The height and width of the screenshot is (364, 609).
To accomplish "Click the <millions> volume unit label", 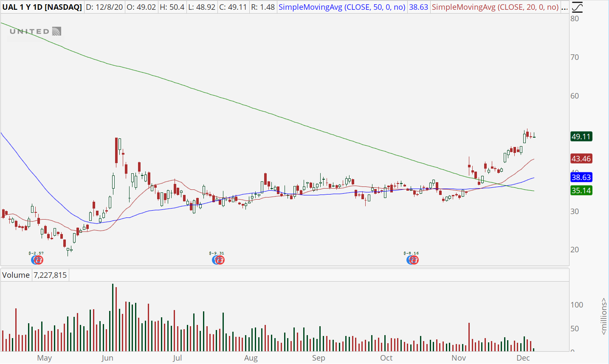I will pos(604,316).
